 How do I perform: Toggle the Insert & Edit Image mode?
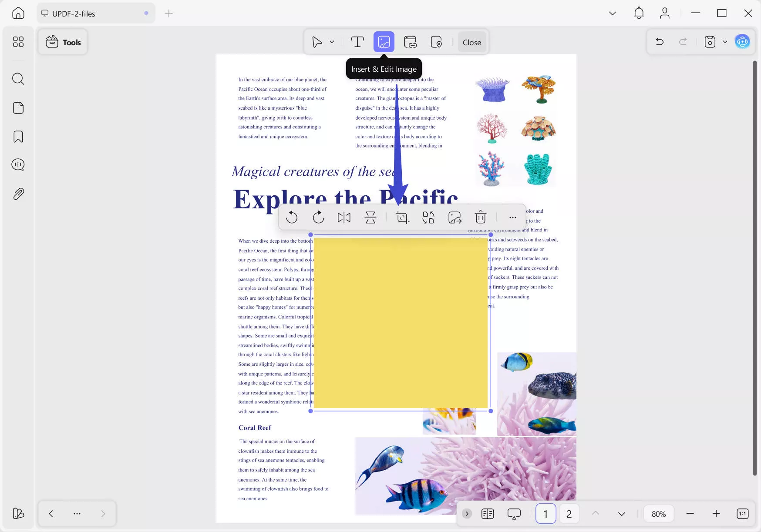point(384,42)
